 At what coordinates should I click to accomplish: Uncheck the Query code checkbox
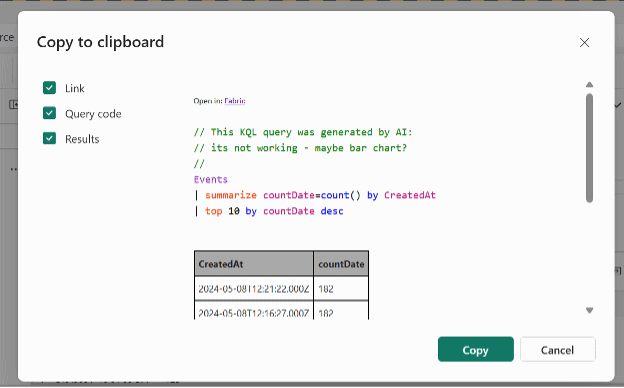coord(49,113)
